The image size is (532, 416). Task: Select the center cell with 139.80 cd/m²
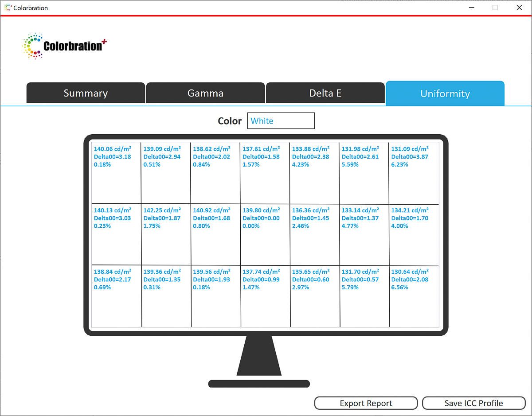click(265, 235)
